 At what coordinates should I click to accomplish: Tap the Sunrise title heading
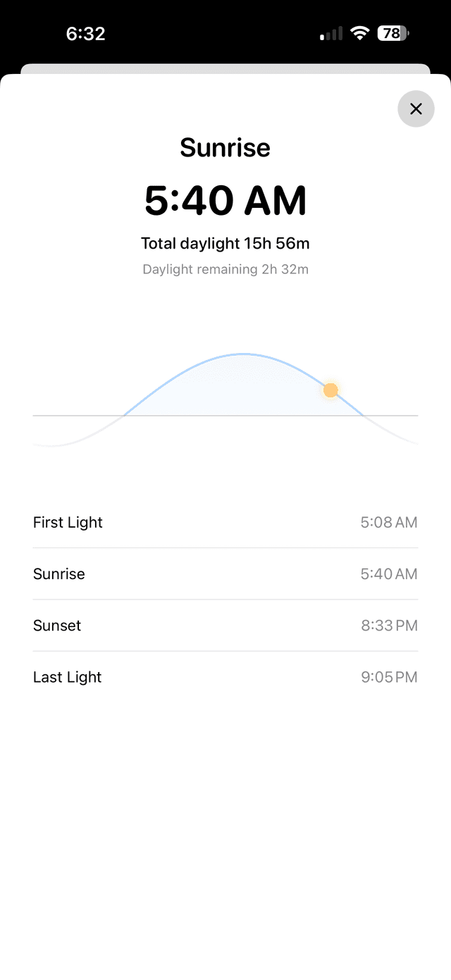(x=225, y=147)
